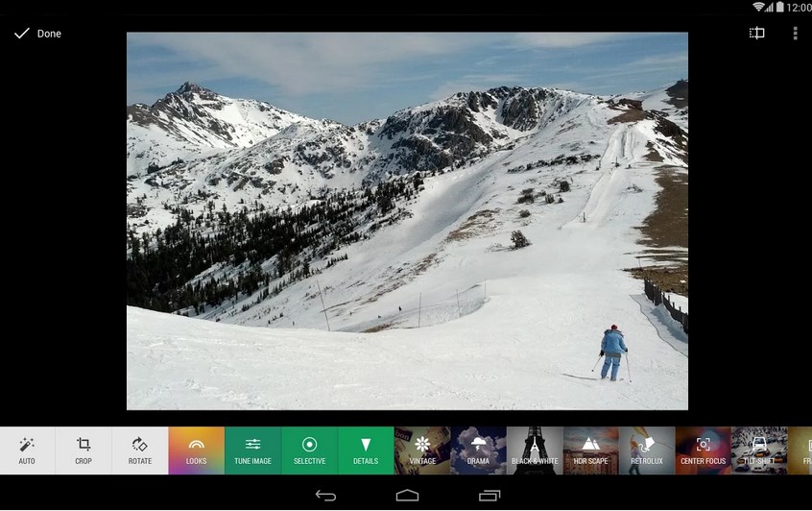812x511 pixels.
Task: Select the Crop tool
Action: tap(84, 450)
